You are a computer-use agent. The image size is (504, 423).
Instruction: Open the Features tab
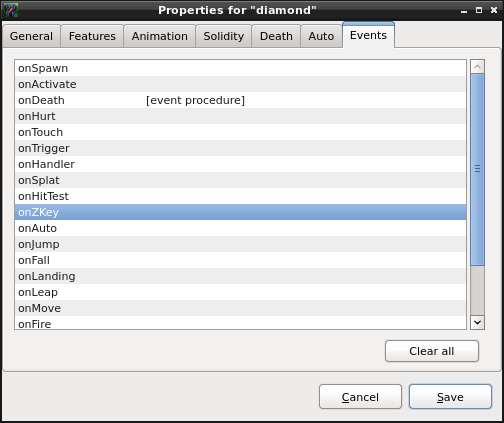pyautogui.click(x=92, y=36)
